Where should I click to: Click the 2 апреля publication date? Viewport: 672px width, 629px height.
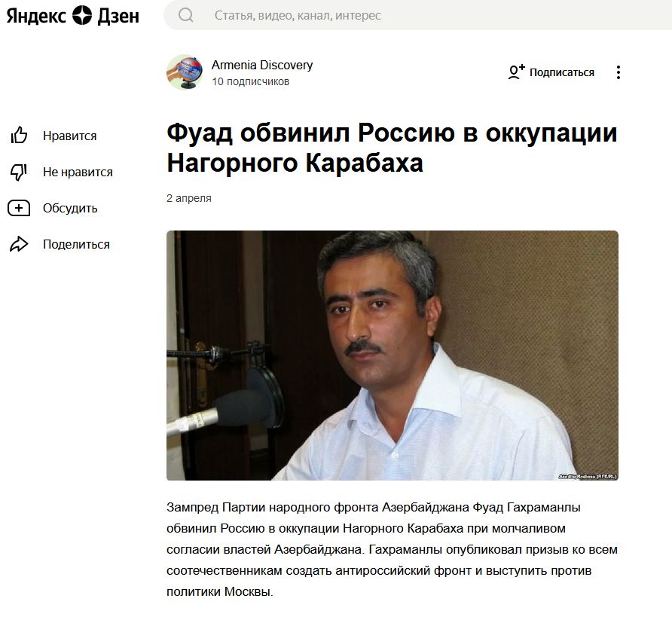189,198
